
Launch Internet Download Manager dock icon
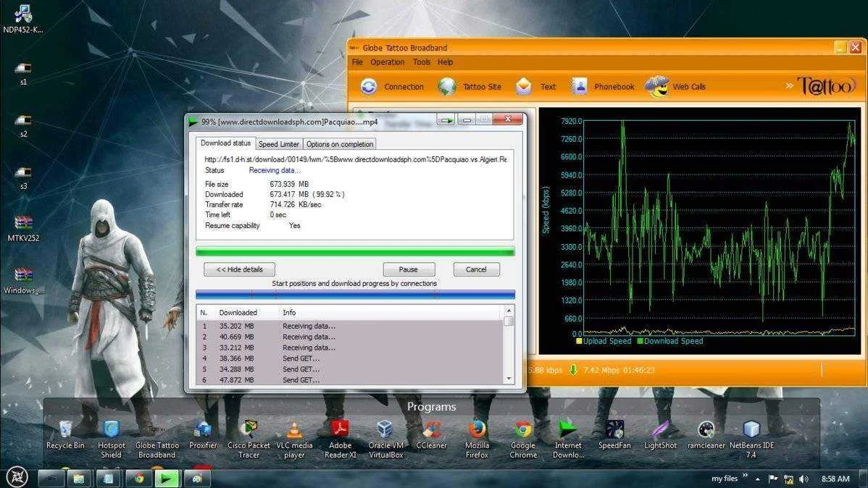tap(569, 439)
